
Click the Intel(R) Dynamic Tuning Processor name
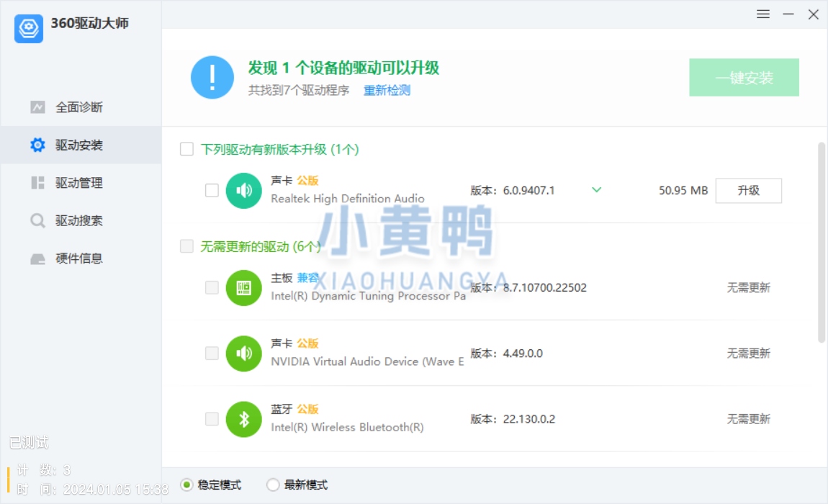click(369, 296)
